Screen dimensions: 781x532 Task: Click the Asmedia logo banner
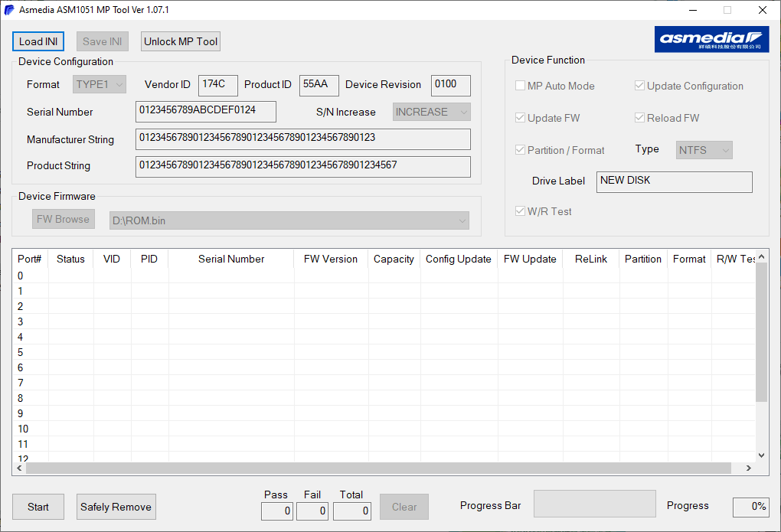pyautogui.click(x=711, y=39)
